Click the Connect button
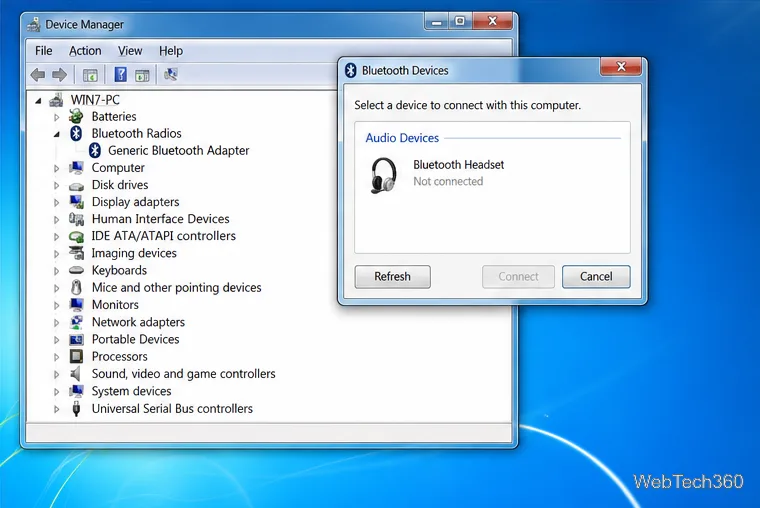Screen dimensions: 760x508 518,277
